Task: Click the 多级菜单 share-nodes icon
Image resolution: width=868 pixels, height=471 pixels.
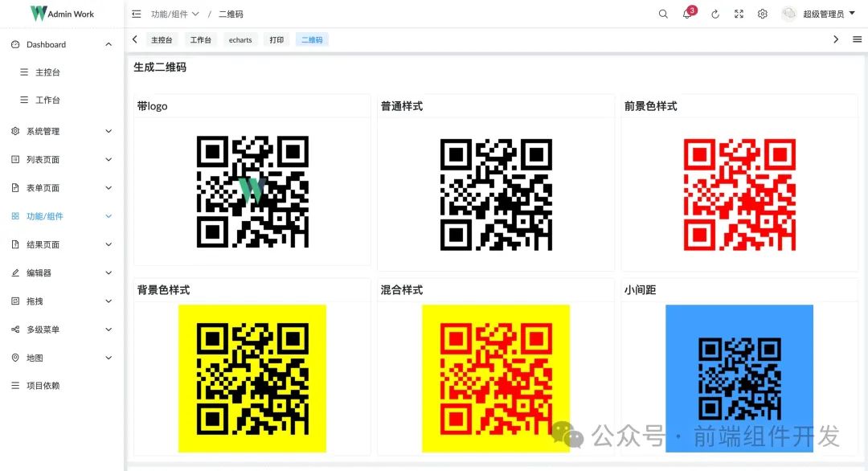Action: (15, 330)
